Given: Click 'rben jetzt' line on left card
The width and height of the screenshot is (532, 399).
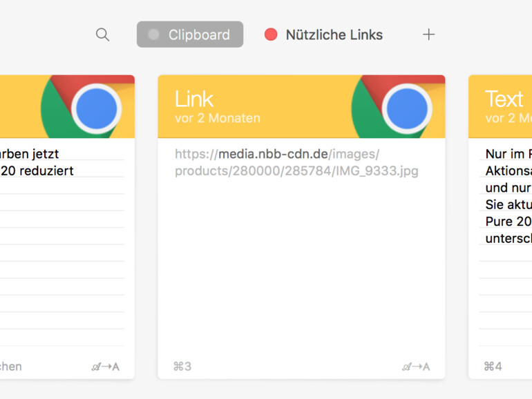Looking at the screenshot, I should [x=30, y=154].
